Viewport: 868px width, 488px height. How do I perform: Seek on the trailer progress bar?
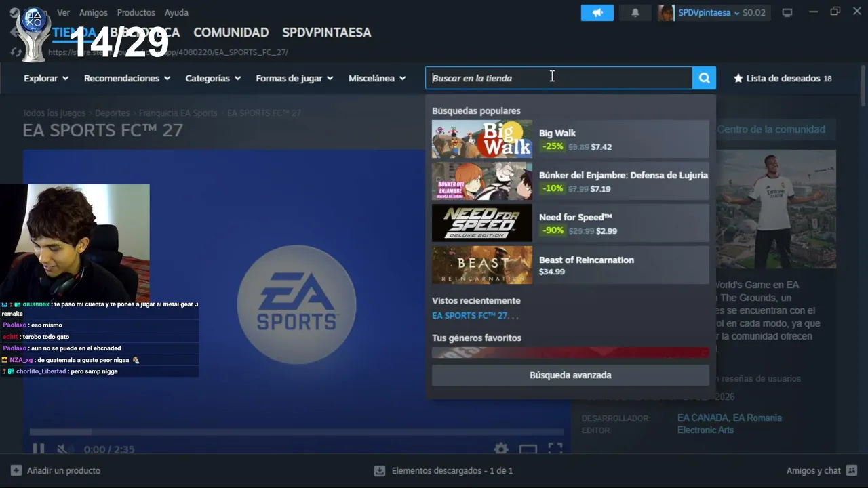297,432
